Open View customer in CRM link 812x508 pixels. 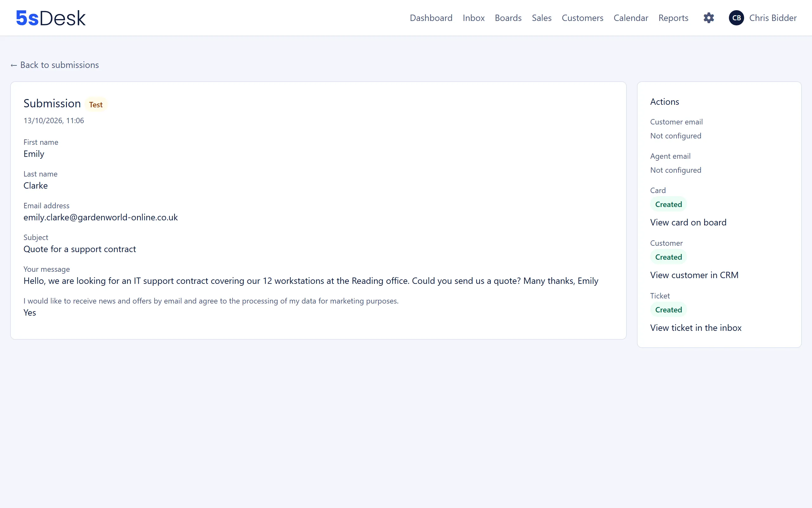(x=694, y=275)
